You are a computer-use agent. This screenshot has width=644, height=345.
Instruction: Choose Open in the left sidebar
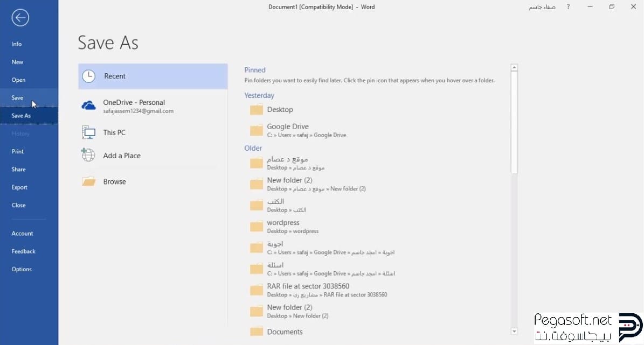29,80
